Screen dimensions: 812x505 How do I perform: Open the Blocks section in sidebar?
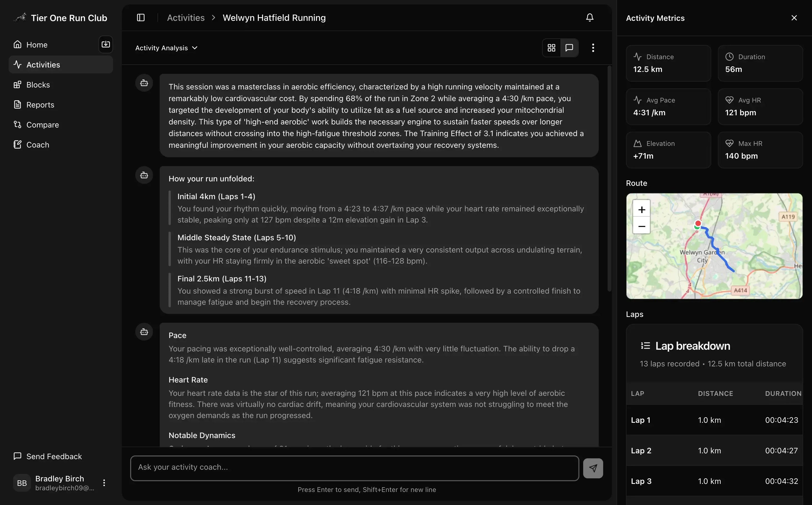point(38,84)
